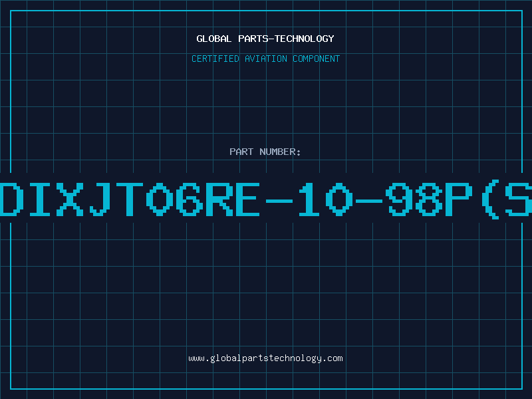532x399 pixels.
Task: Click the large part number DIXJT06RE-10-98P
Action: [x=266, y=198]
